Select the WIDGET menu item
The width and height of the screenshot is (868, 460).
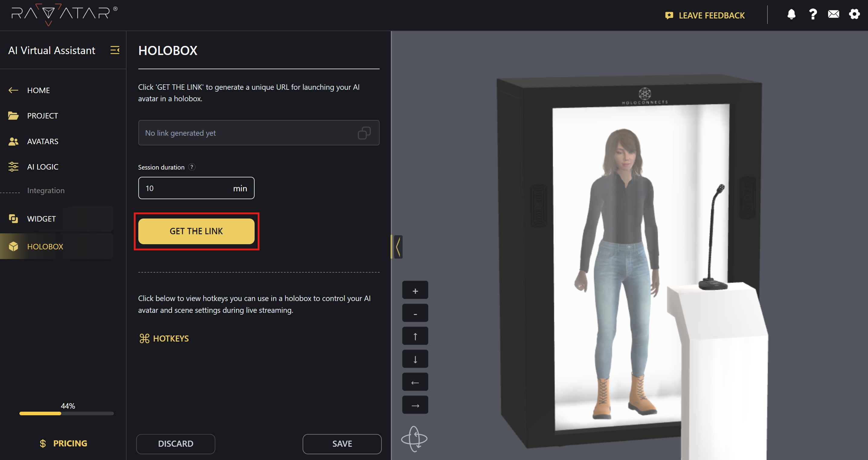click(41, 219)
